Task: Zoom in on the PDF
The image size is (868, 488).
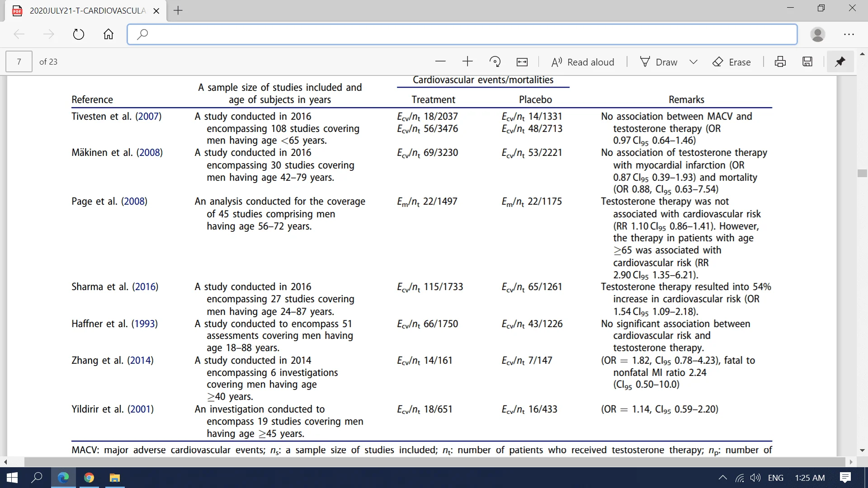Action: (x=467, y=61)
